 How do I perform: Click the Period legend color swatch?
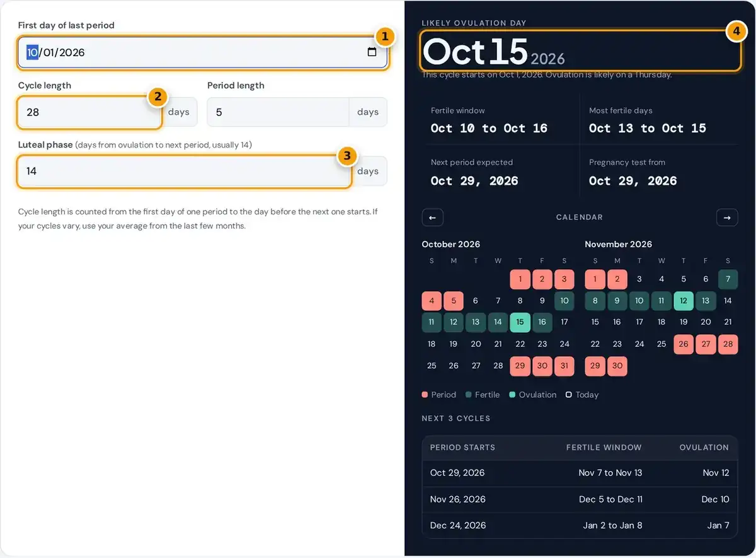pos(425,395)
